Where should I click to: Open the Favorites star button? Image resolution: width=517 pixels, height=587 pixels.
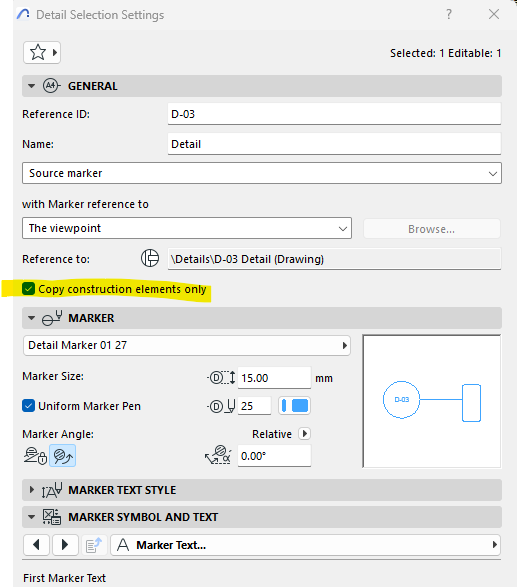(42, 52)
